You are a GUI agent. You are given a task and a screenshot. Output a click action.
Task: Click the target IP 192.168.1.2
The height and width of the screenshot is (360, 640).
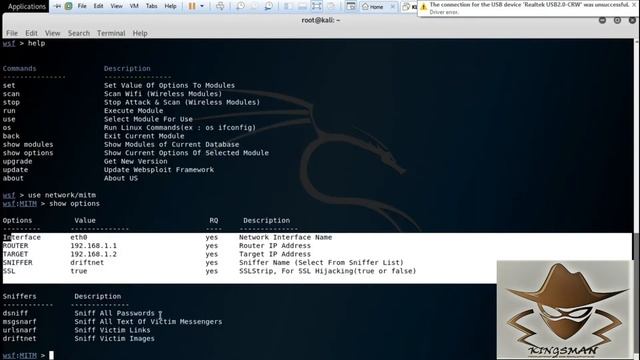(93, 254)
